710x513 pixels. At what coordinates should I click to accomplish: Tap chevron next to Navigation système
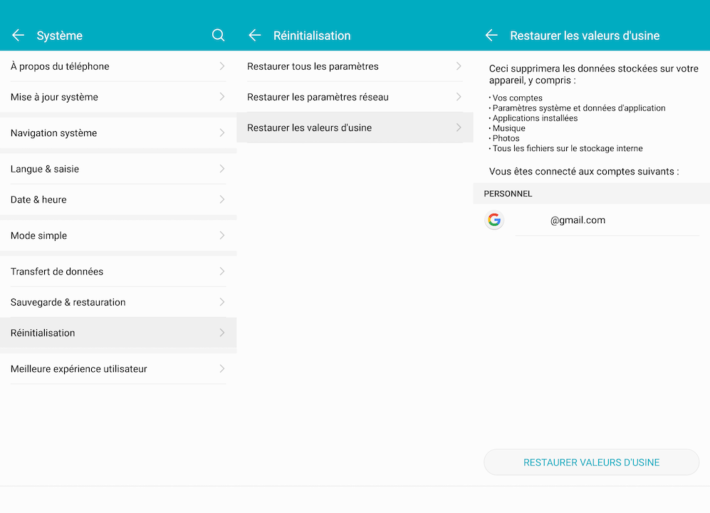click(222, 133)
